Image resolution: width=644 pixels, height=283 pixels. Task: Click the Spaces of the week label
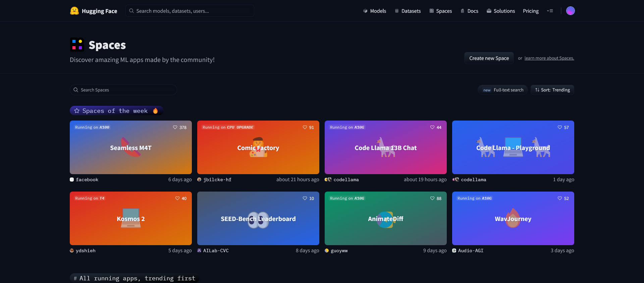115,111
